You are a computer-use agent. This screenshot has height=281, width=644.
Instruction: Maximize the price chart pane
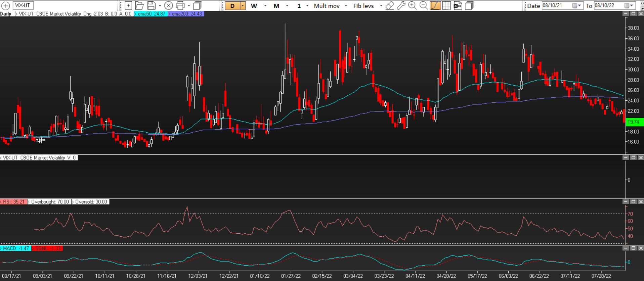pos(633,14)
